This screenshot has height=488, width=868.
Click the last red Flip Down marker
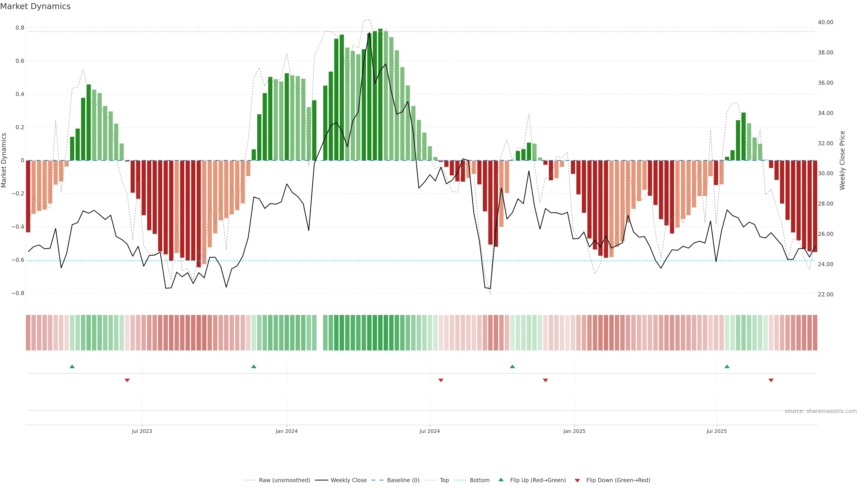click(771, 380)
